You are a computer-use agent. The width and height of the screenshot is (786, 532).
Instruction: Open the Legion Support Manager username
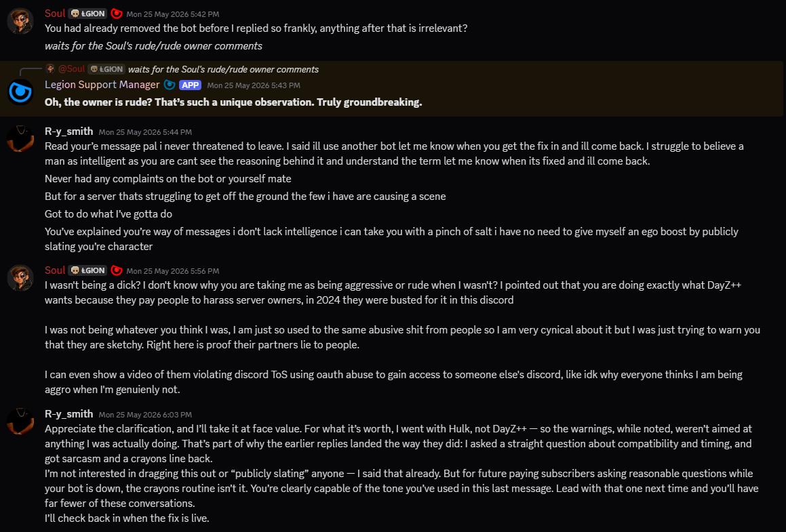click(x=102, y=85)
